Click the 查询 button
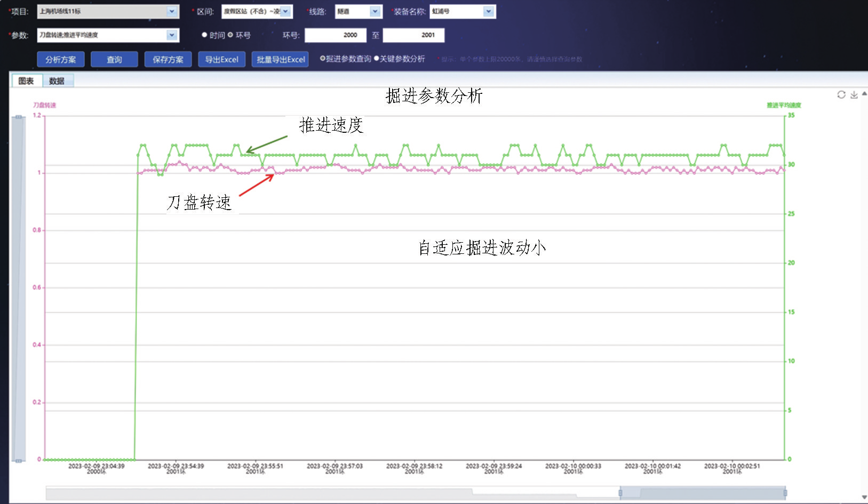The image size is (868, 504). tap(114, 60)
